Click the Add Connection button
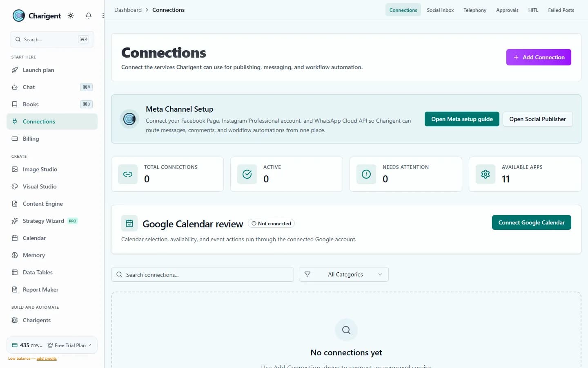 point(539,57)
